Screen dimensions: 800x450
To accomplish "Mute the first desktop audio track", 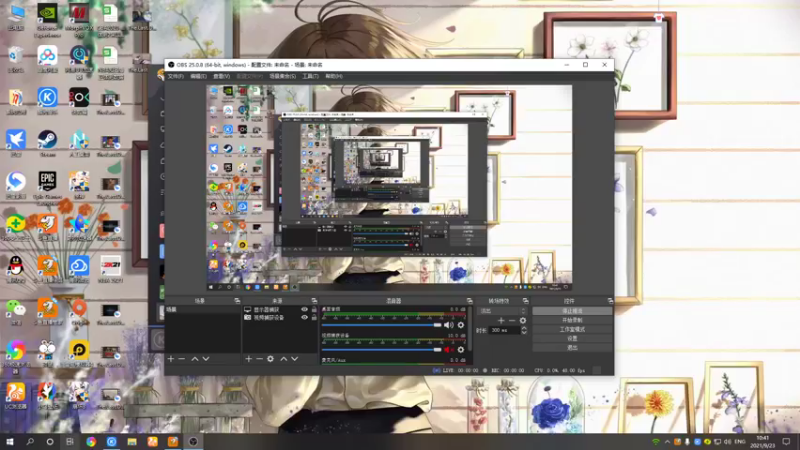I will click(448, 325).
